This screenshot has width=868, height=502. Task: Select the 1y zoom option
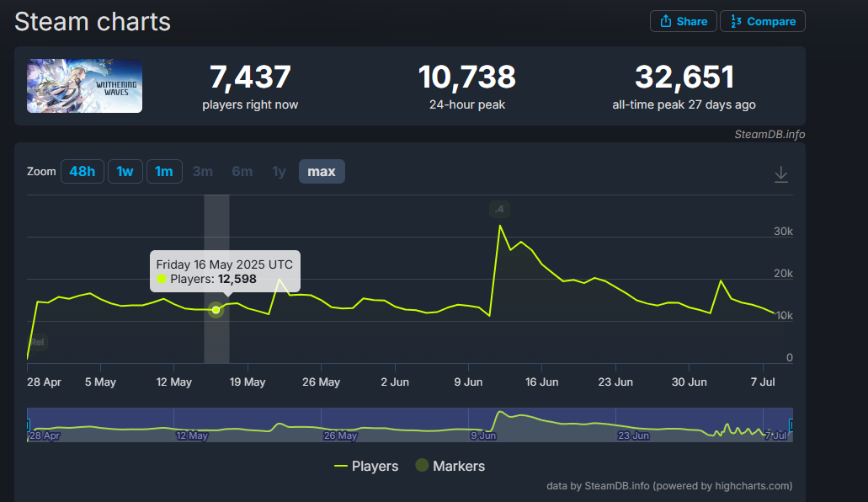point(279,171)
